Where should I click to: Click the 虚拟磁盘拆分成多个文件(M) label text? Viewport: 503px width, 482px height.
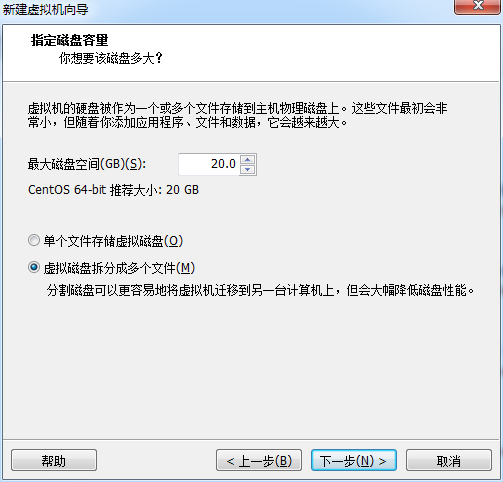119,268
